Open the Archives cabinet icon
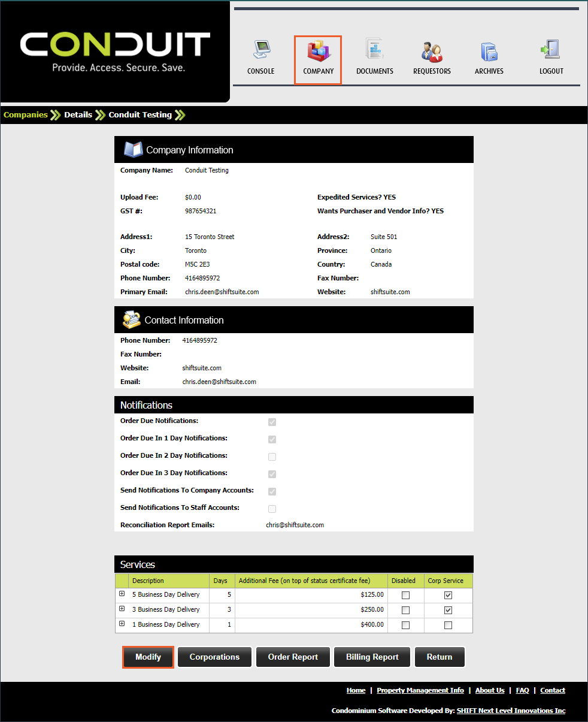588x722 pixels. click(x=489, y=51)
